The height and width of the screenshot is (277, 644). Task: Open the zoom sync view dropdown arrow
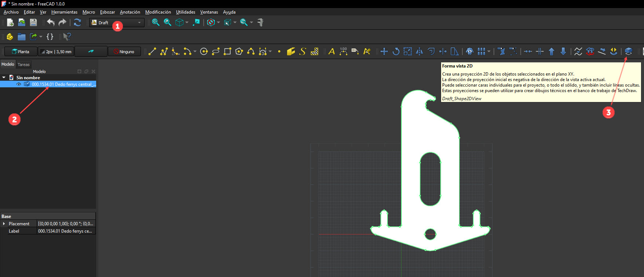point(251,22)
